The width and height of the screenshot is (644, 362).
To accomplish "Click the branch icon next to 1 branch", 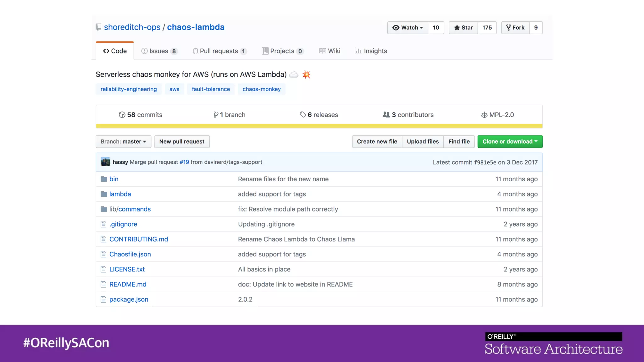I will [216, 115].
